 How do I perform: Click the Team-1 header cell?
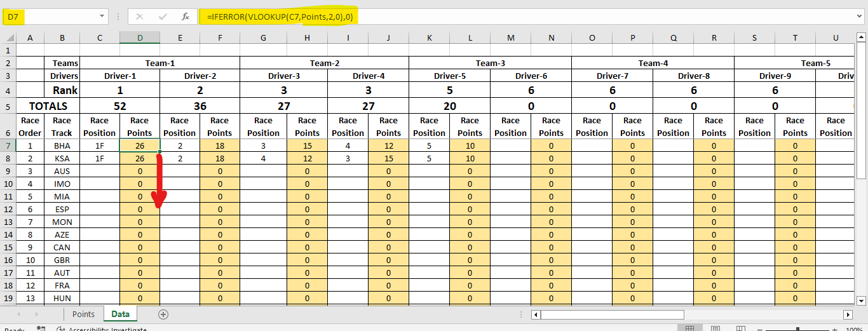point(160,63)
